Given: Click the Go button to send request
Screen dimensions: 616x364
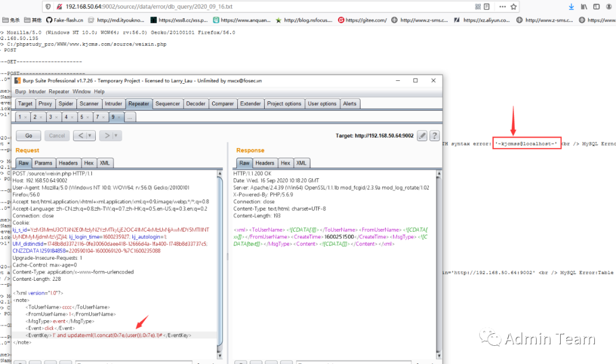Looking at the screenshot, I should click(x=29, y=136).
